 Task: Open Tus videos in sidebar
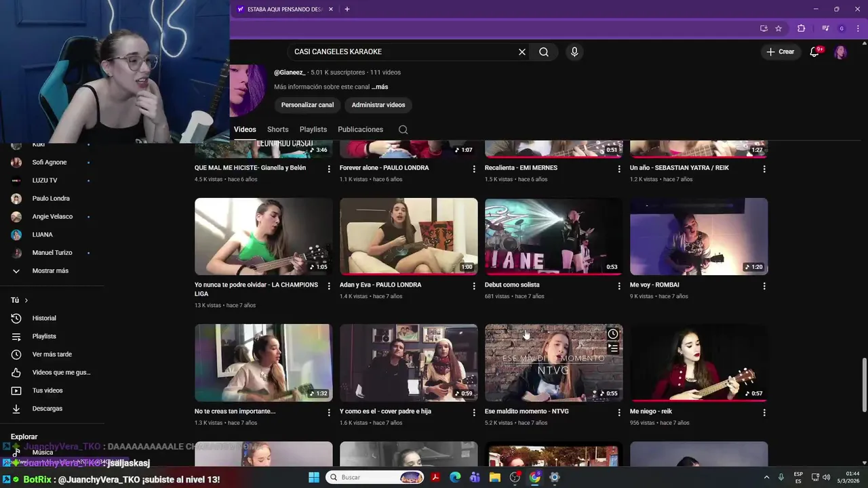click(47, 390)
